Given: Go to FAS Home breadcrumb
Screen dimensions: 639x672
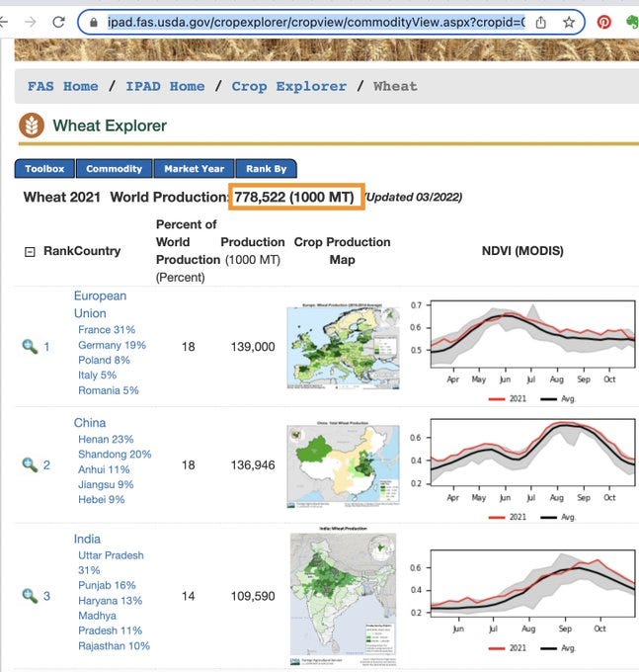Looking at the screenshot, I should (62, 86).
